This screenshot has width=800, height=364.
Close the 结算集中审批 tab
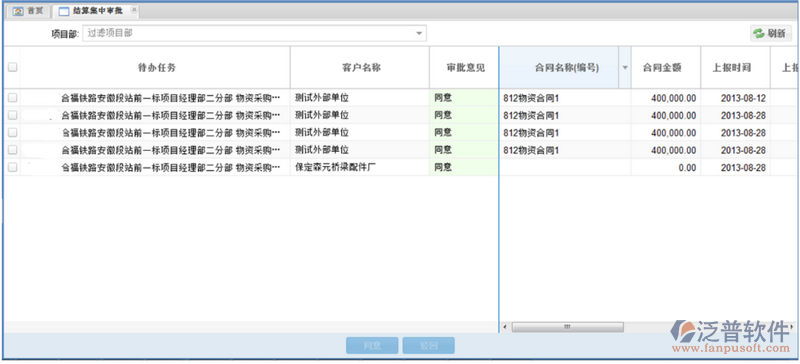[134, 10]
